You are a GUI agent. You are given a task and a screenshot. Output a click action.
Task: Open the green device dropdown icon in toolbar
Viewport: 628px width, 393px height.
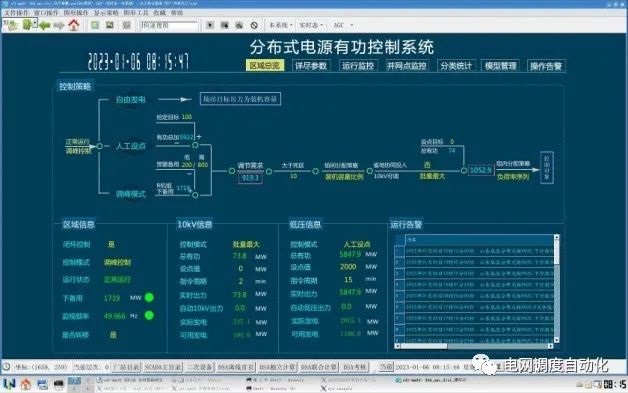point(30,25)
